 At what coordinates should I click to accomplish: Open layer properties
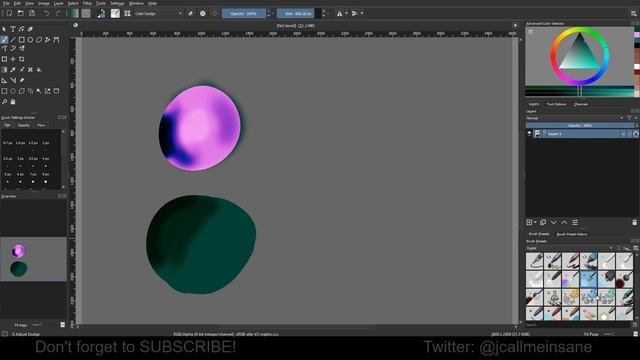(575, 222)
